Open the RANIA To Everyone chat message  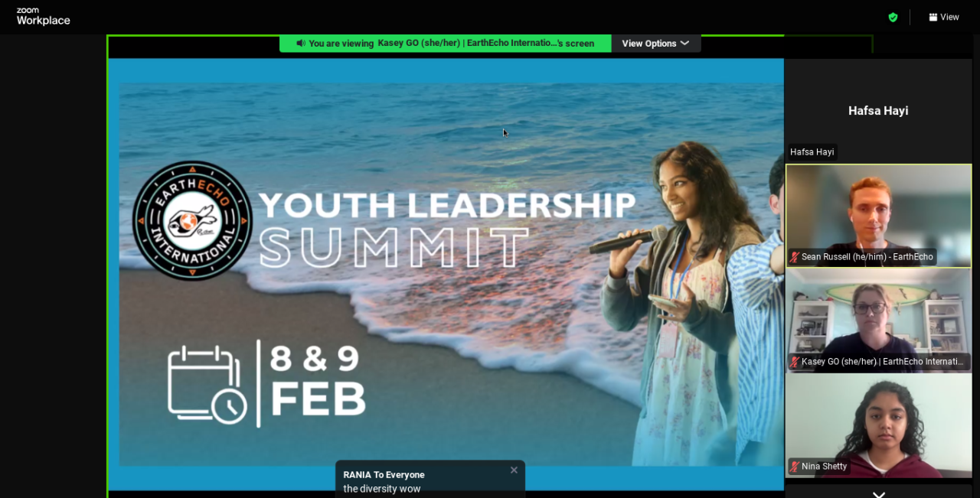[x=430, y=480]
